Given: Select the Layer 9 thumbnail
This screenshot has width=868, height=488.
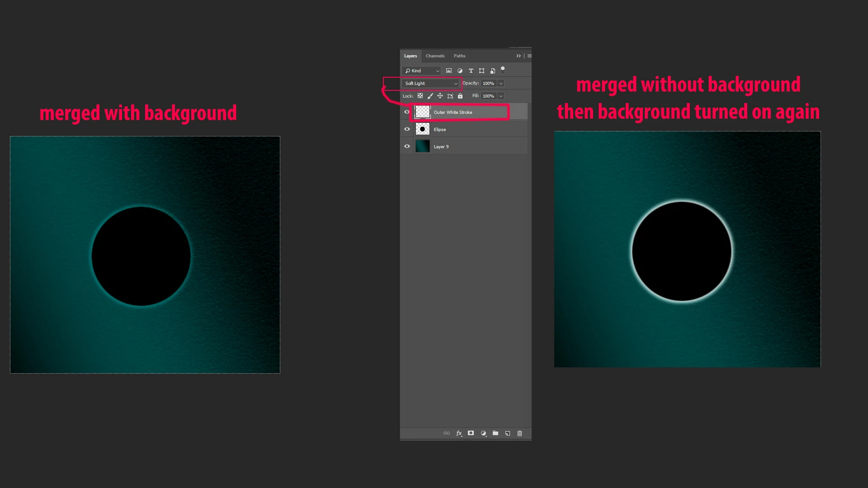Looking at the screenshot, I should click(x=423, y=146).
